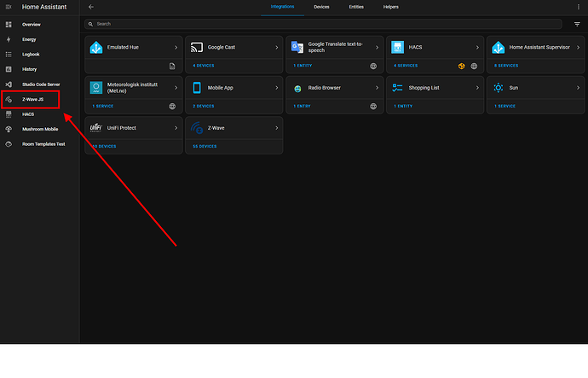Open the 1 SERVICE link on Met.no
This screenshot has width=588, height=378.
click(103, 106)
